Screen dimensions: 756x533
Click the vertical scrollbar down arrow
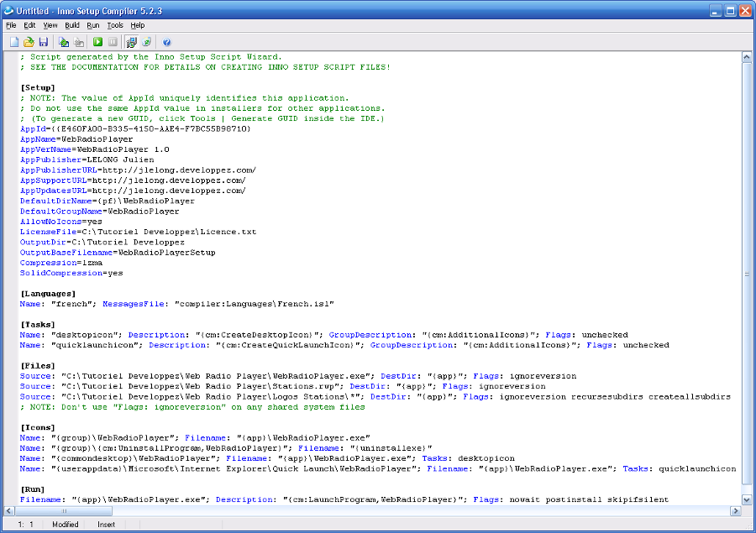pos(747,499)
